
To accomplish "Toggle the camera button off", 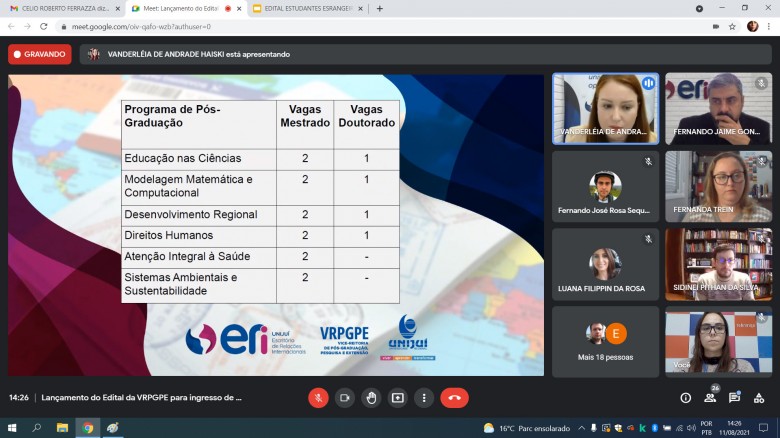I will click(345, 397).
